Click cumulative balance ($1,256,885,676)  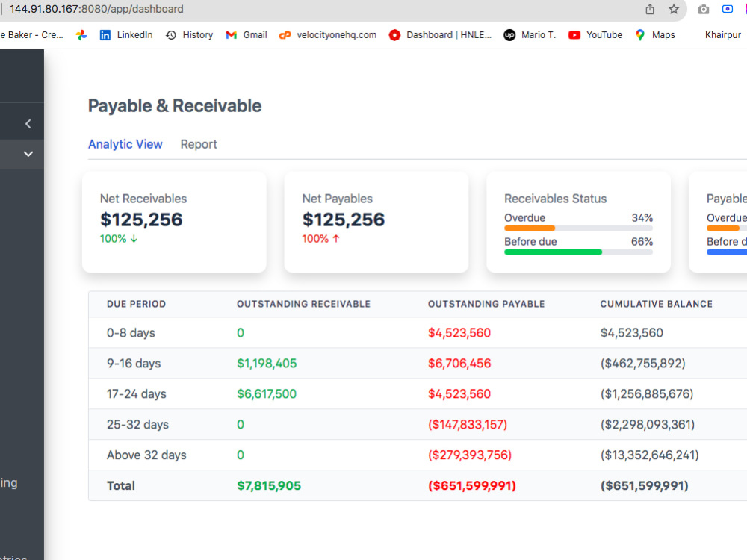click(x=647, y=393)
